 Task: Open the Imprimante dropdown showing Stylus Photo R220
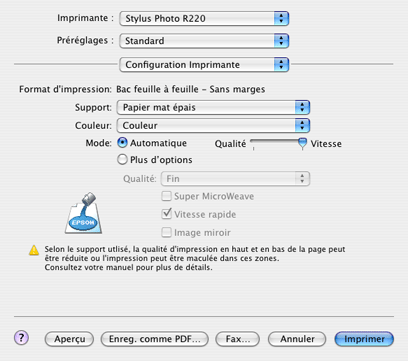pyautogui.click(x=204, y=18)
